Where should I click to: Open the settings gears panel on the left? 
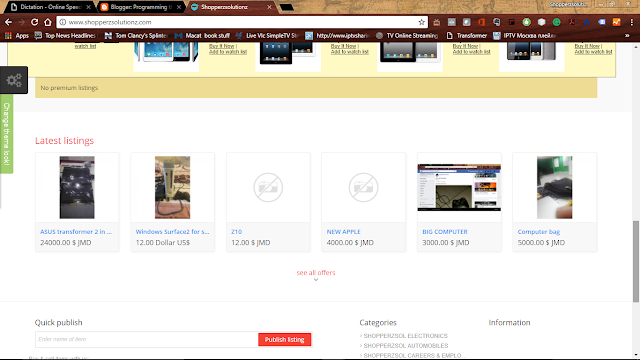click(14, 80)
